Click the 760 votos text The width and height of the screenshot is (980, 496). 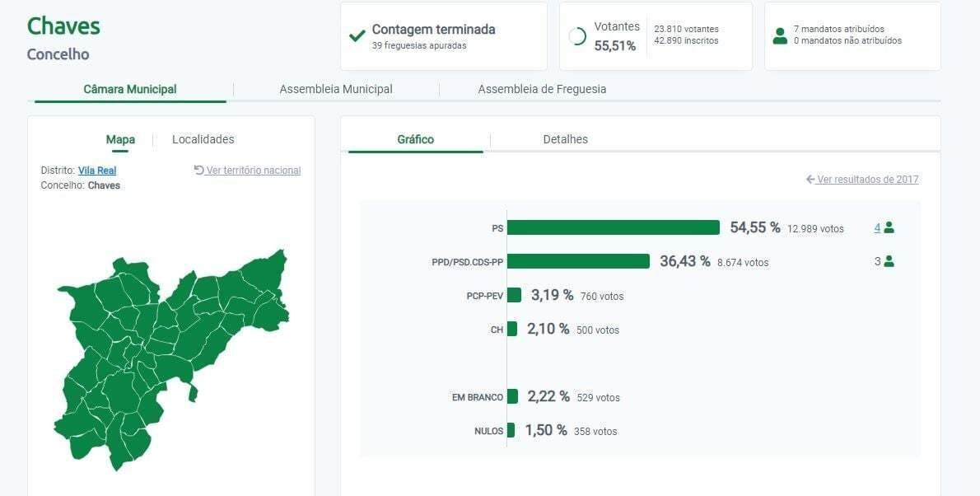pyautogui.click(x=602, y=297)
